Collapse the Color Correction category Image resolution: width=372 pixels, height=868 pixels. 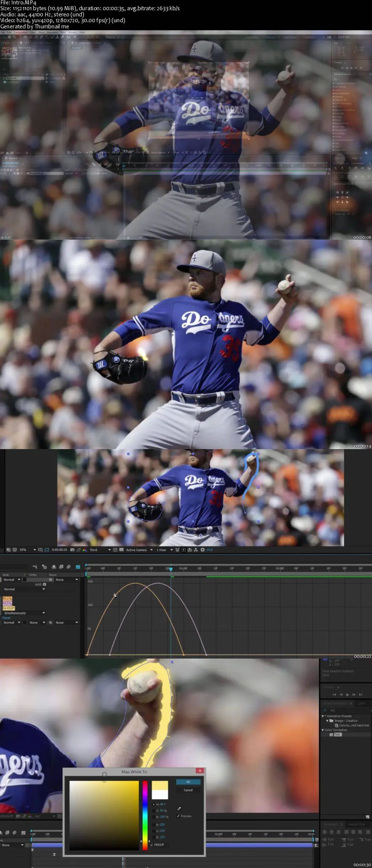[x=323, y=730]
